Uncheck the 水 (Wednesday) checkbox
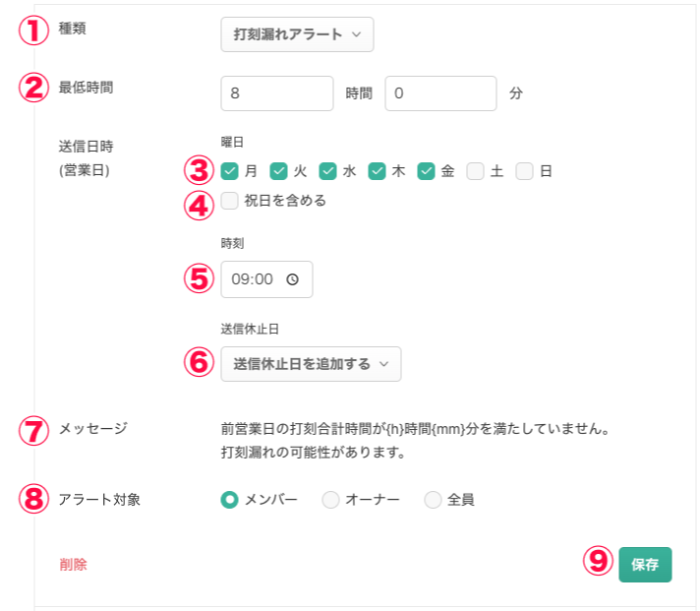Screen dimensions: 700x611 click(x=328, y=171)
